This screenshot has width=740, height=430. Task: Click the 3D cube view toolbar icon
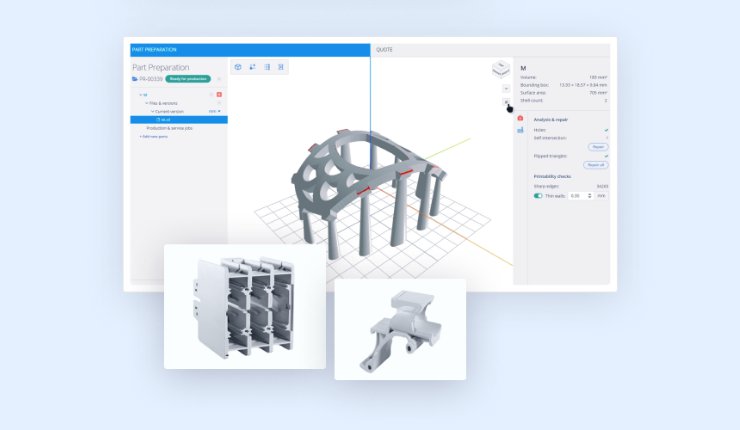[238, 67]
